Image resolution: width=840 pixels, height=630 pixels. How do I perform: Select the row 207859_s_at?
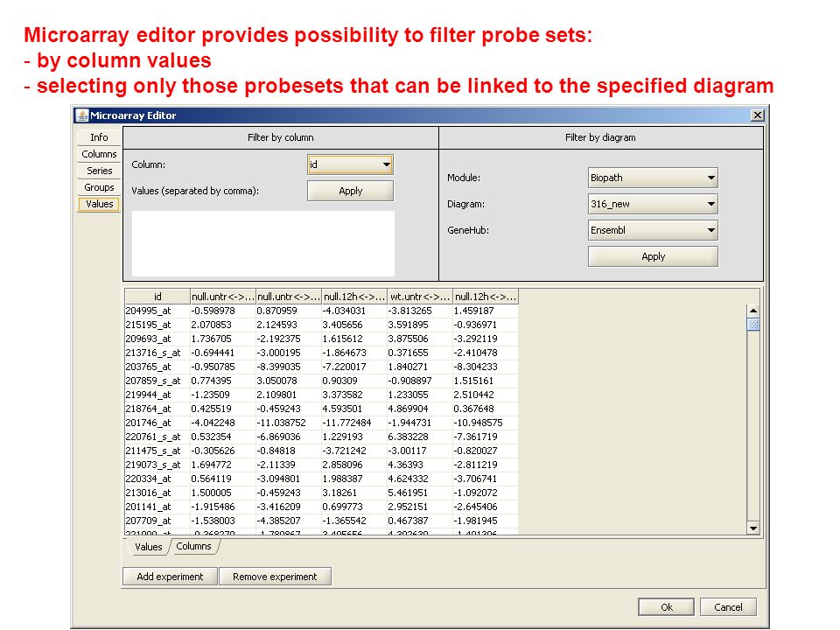point(321,381)
